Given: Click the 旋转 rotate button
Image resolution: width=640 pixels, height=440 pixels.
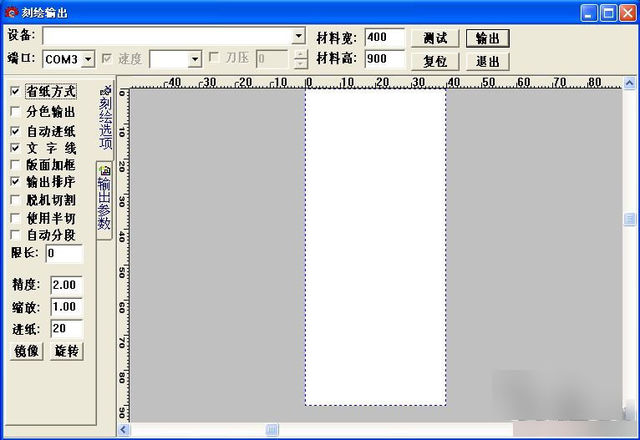Looking at the screenshot, I should pos(66,351).
